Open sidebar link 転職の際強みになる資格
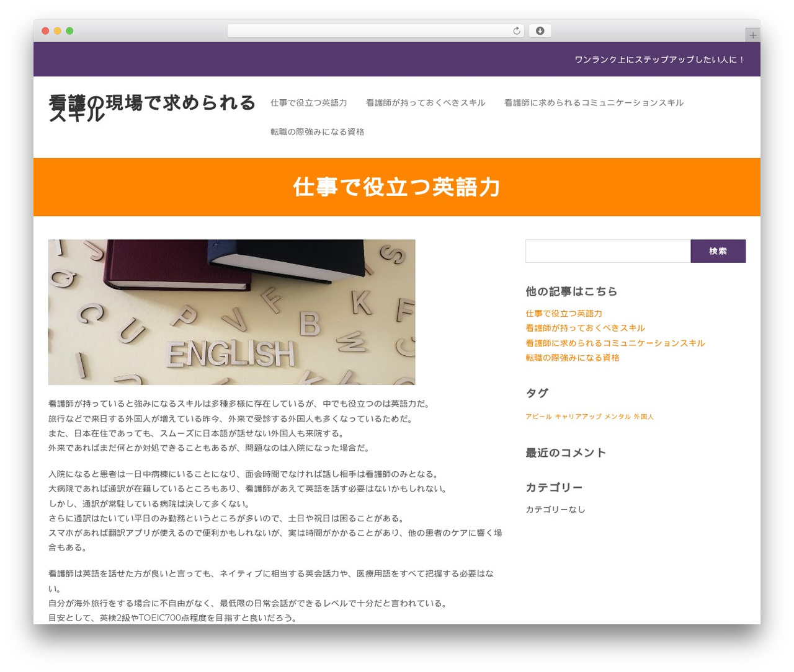The image size is (794, 672). [572, 358]
